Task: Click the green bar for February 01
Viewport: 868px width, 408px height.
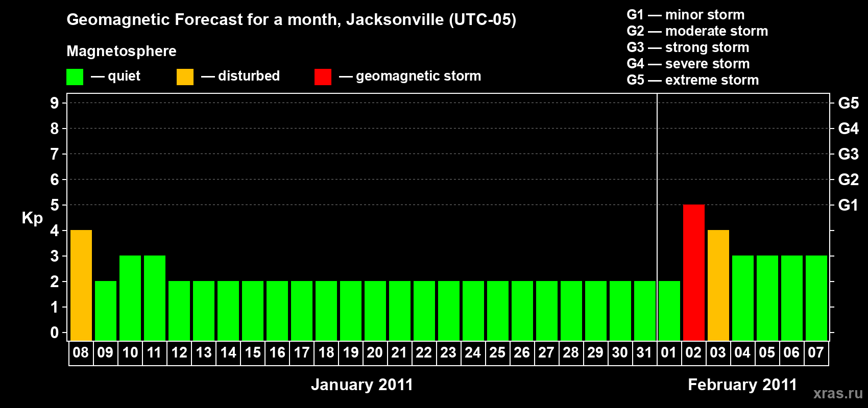Action: [669, 311]
